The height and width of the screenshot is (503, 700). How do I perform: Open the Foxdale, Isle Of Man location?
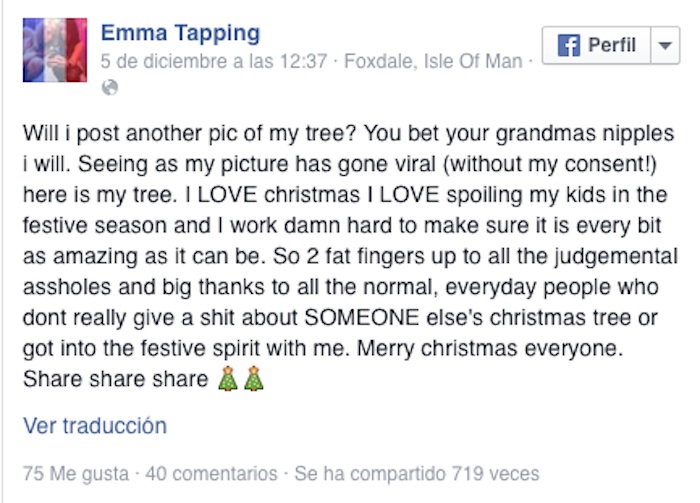click(x=432, y=62)
